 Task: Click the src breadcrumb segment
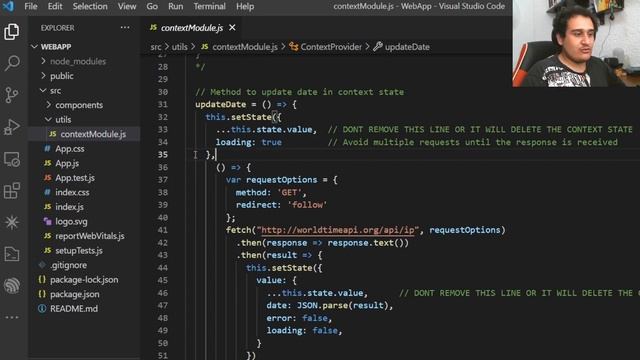[156, 47]
